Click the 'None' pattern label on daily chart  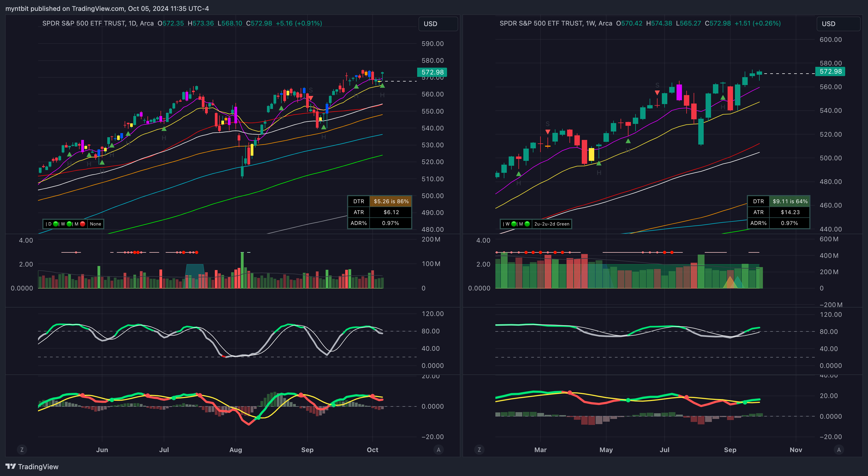(x=95, y=224)
